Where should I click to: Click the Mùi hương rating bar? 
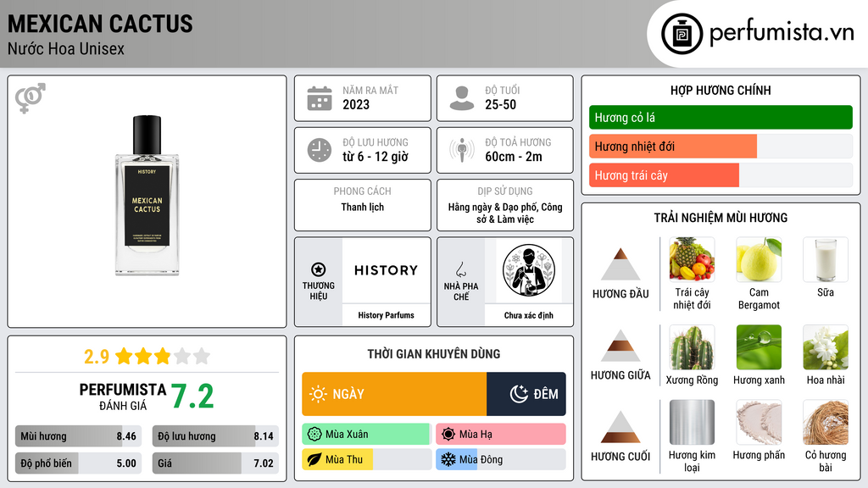[79, 436]
